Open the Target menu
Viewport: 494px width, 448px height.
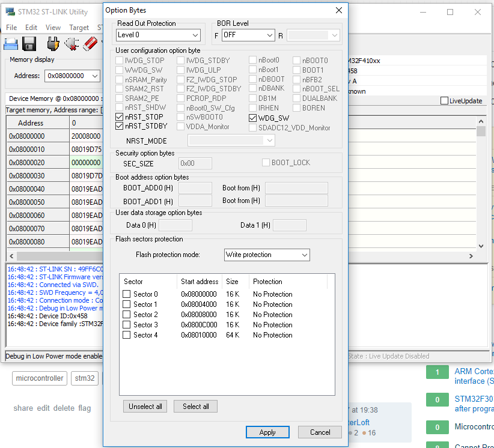(79, 28)
